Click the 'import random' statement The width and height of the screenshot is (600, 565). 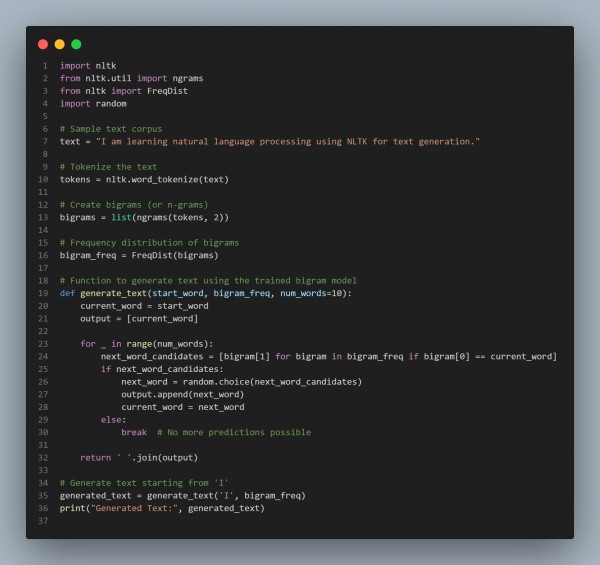(x=93, y=104)
